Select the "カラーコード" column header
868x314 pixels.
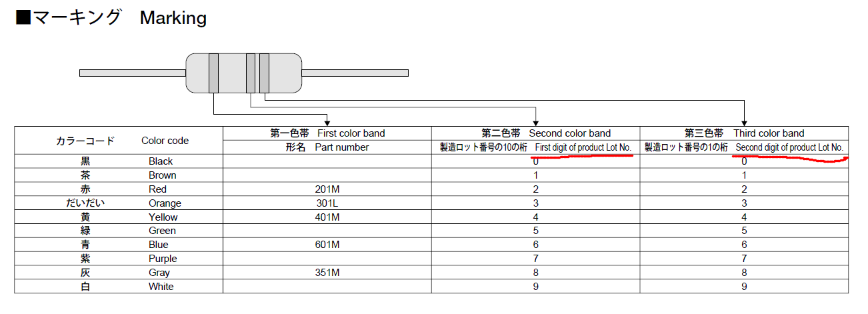point(85,141)
